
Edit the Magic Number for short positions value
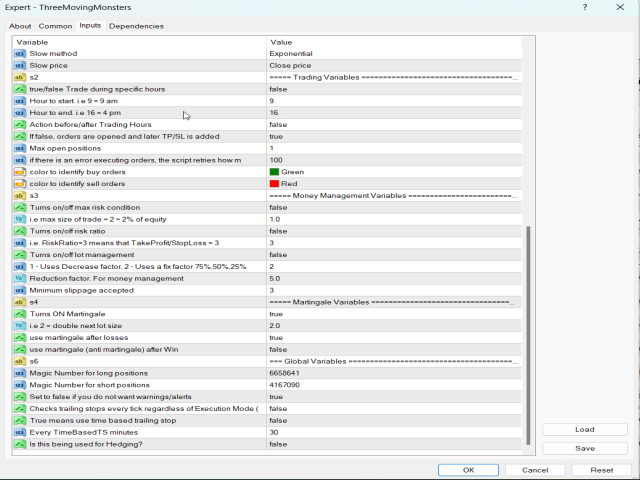(x=394, y=385)
